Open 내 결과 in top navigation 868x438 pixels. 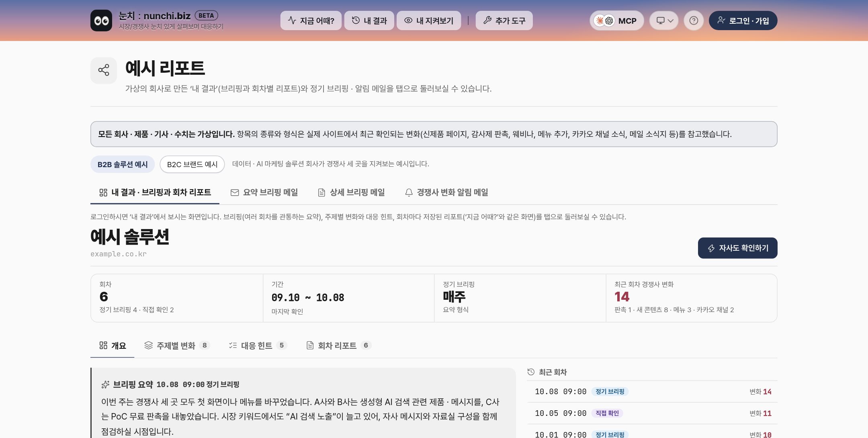click(x=369, y=20)
